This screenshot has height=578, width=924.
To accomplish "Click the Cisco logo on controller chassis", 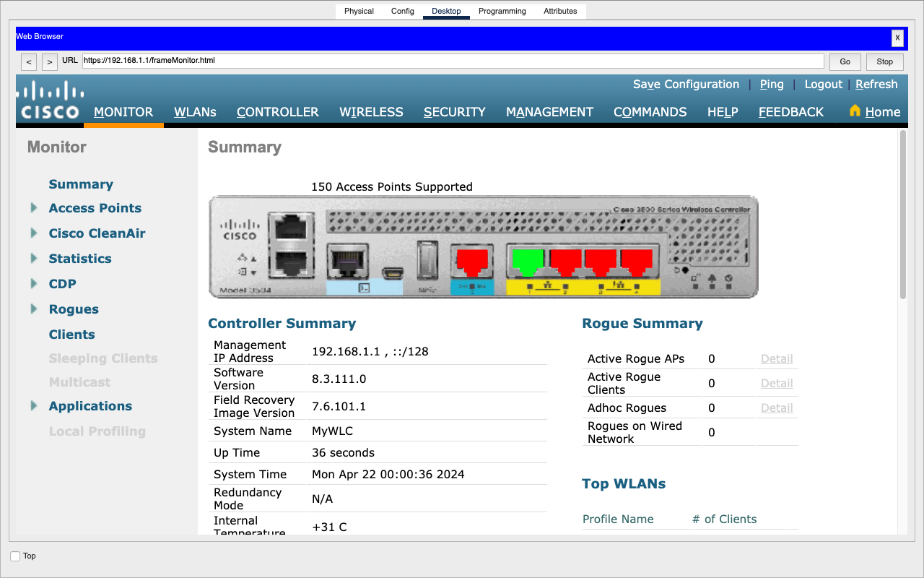I will 239,230.
